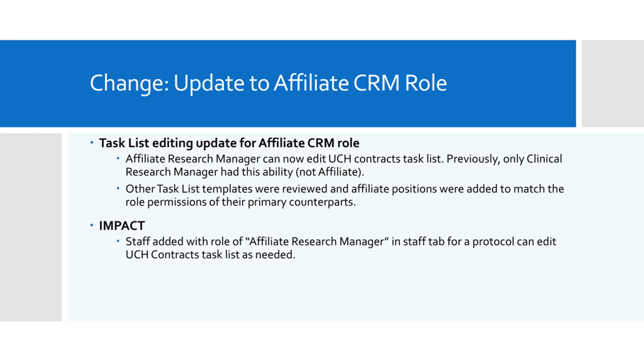
Task: Click the bold 'IMPACT' heading
Action: click(x=122, y=226)
